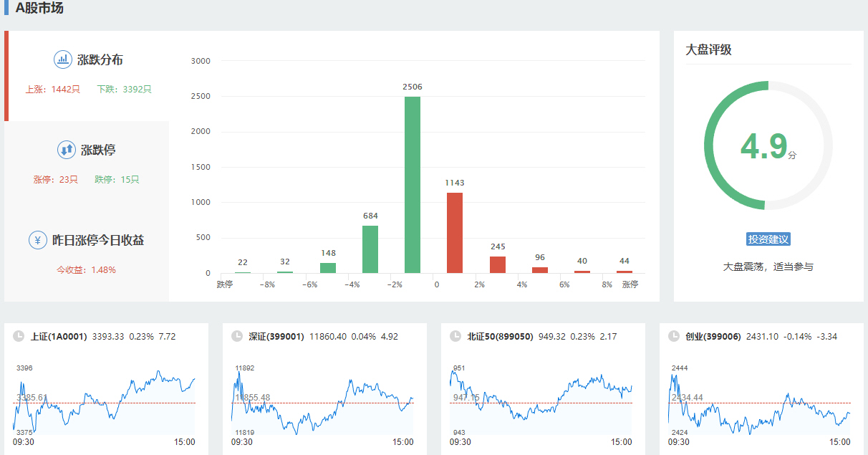
Task: Click the 涨跌分布 bar chart icon
Action: (x=63, y=59)
